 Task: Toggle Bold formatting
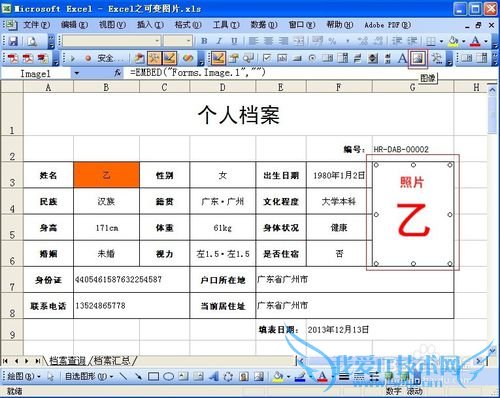[204, 41]
